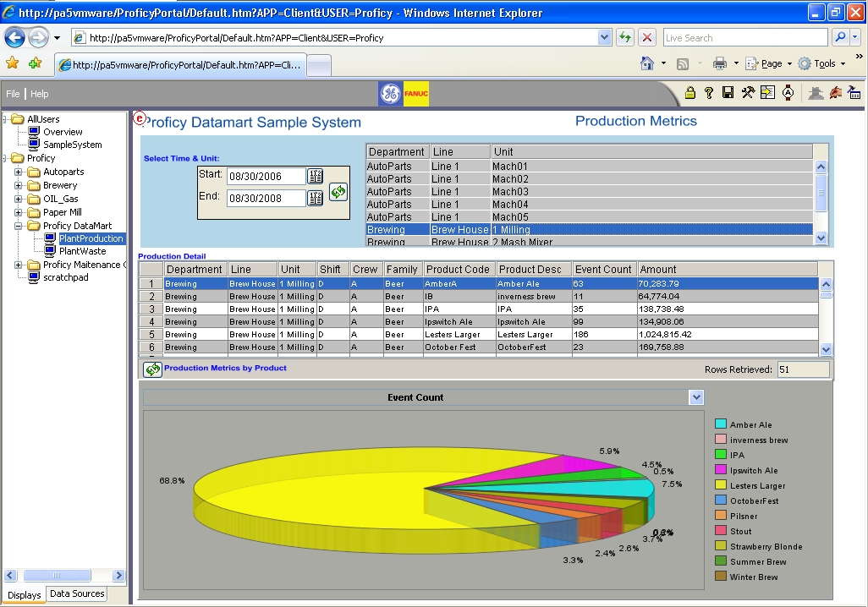Click the Rows Retrieved value box
Image resolution: width=868 pixels, height=607 pixels.
pos(803,369)
